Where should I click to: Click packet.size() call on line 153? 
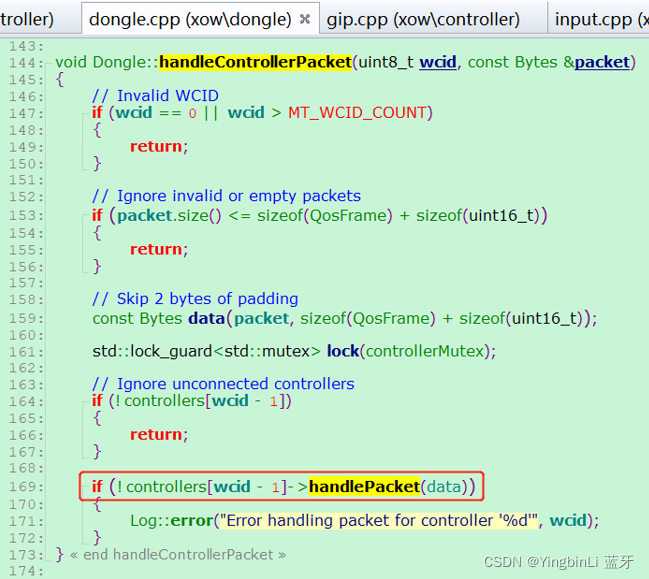(x=169, y=216)
